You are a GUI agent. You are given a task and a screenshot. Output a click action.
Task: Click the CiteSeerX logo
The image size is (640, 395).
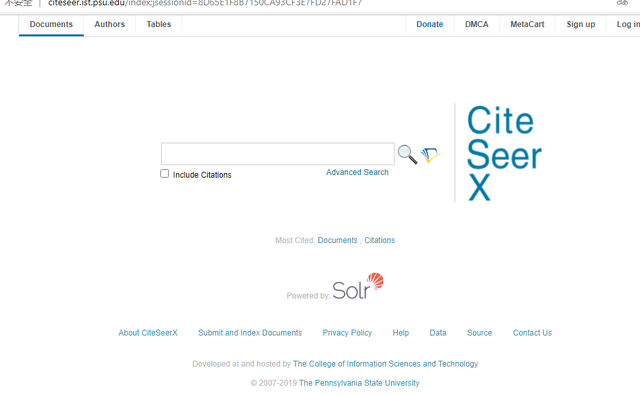[x=504, y=153]
